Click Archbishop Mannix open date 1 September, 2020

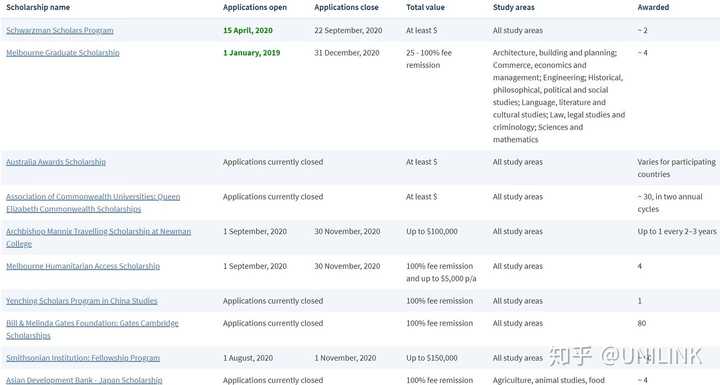point(255,232)
